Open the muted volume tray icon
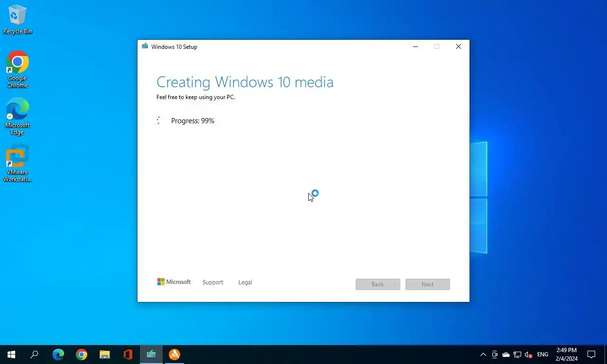This screenshot has width=607, height=364. point(529,355)
